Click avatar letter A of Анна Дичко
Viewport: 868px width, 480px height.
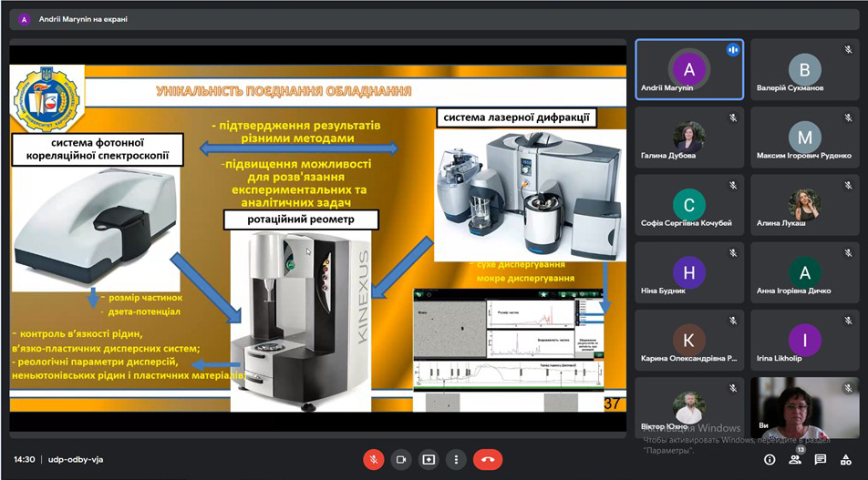805,272
